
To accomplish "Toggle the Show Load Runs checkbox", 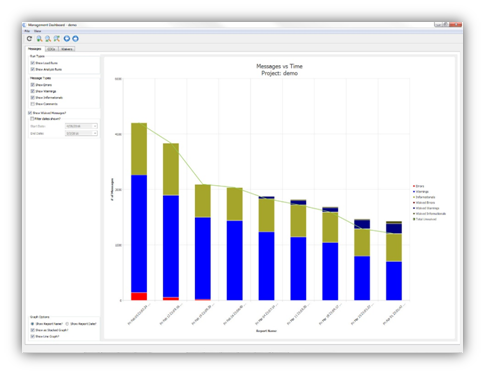I will 33,63.
